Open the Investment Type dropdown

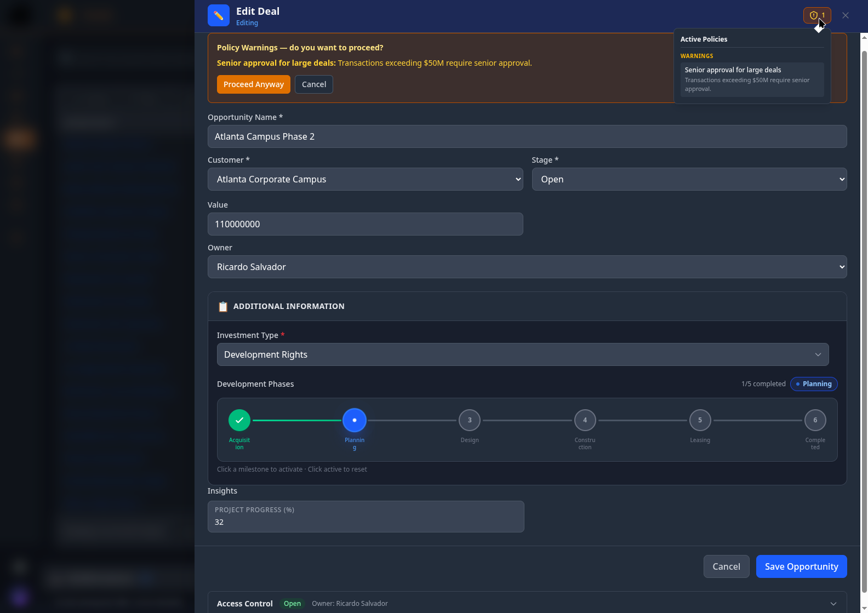pos(522,354)
